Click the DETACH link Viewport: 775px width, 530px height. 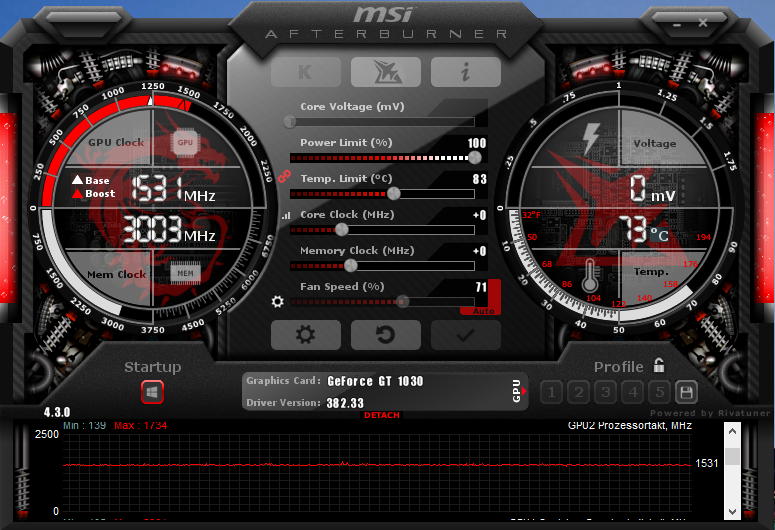(x=382, y=415)
